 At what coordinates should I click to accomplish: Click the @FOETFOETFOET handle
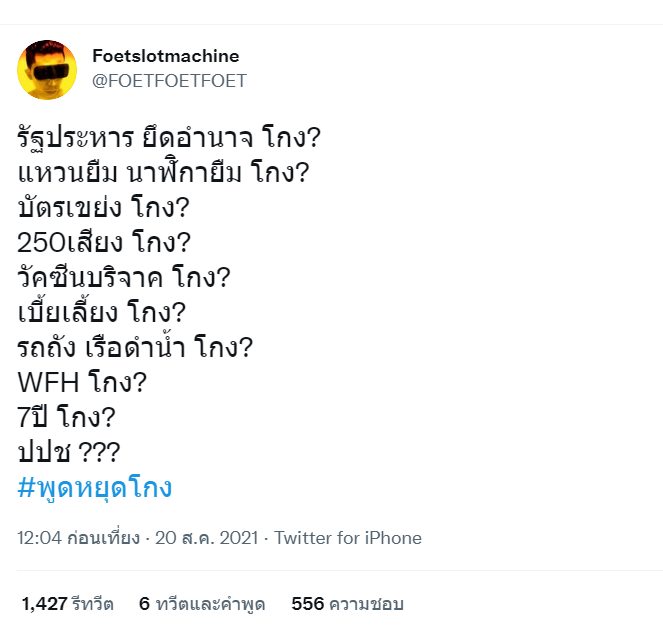point(169,80)
